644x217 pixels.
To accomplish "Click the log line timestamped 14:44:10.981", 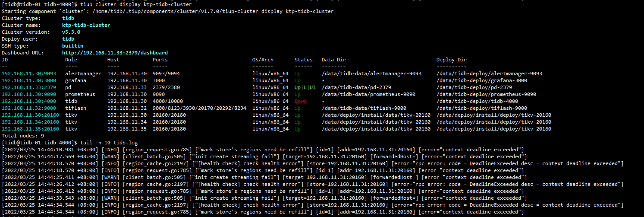I will coord(264,150).
